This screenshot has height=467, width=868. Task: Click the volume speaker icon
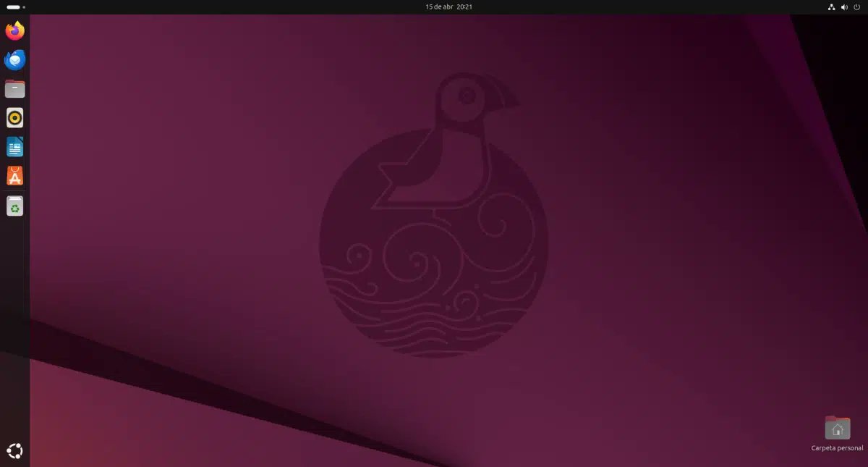844,7
